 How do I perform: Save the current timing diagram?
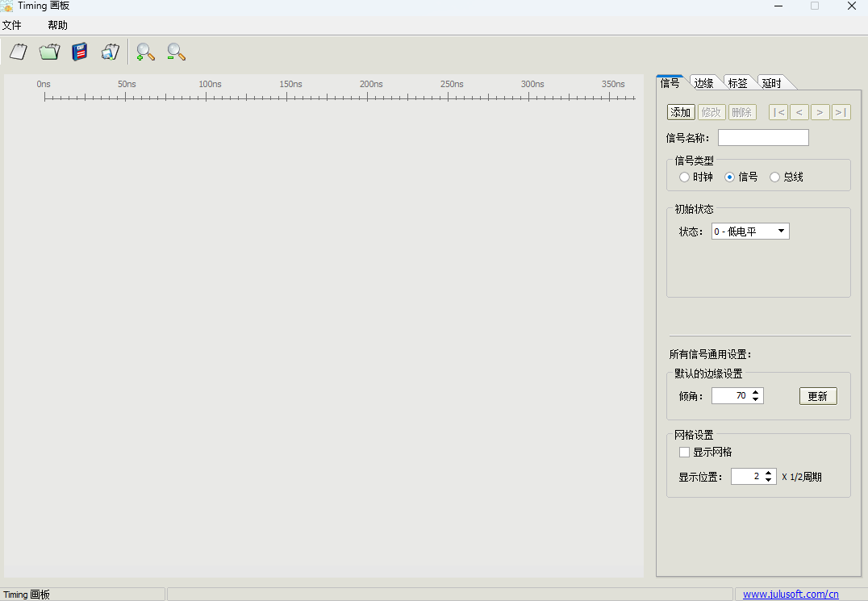78,51
